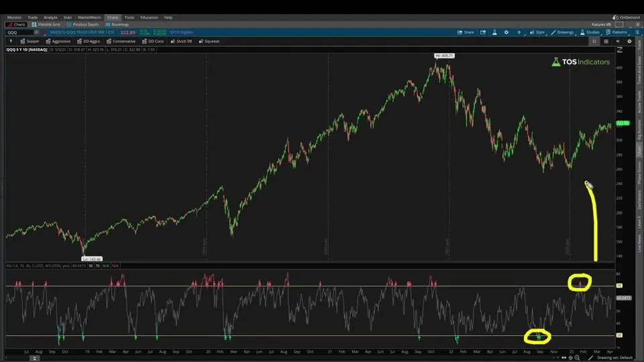Click the 30 oversold level label

point(619,335)
